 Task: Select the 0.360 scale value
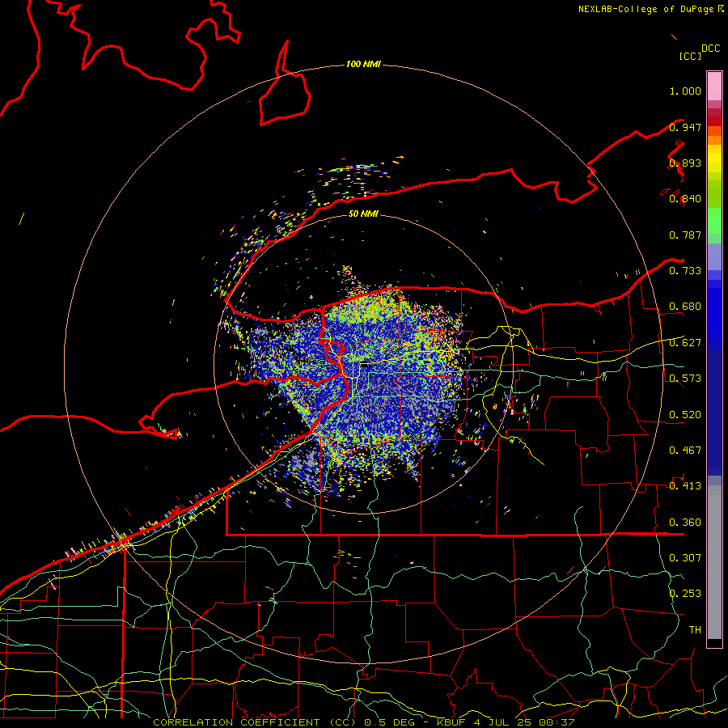(685, 523)
